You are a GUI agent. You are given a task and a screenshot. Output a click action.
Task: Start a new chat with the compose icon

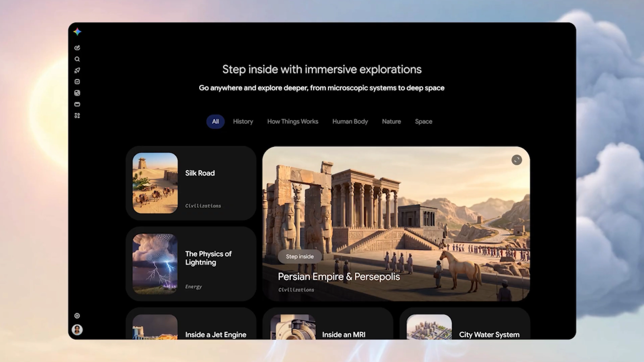click(77, 48)
